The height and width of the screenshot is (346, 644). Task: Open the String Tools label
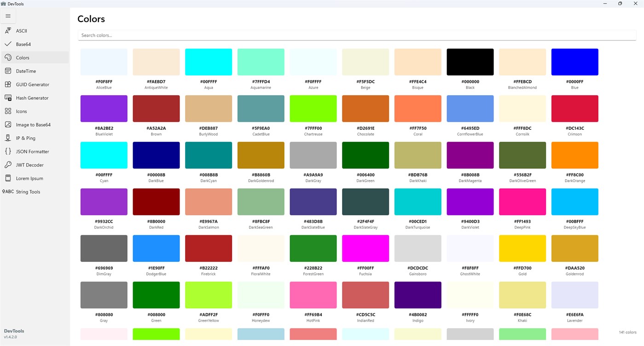[x=28, y=192]
